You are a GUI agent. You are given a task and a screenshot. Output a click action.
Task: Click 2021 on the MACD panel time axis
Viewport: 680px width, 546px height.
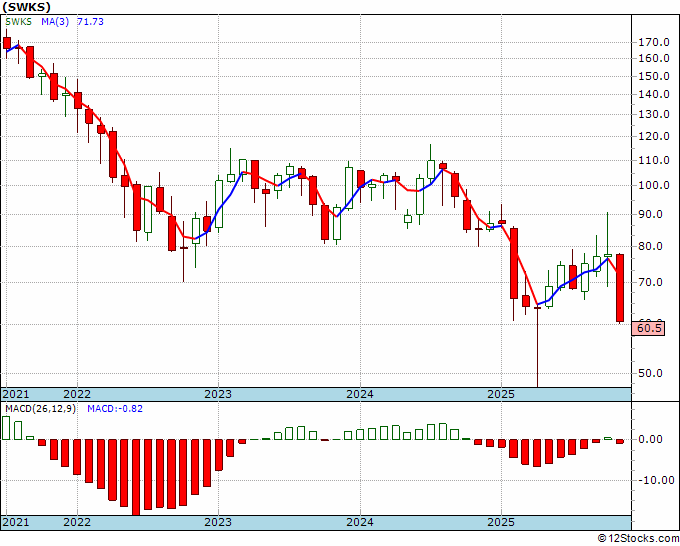16,522
